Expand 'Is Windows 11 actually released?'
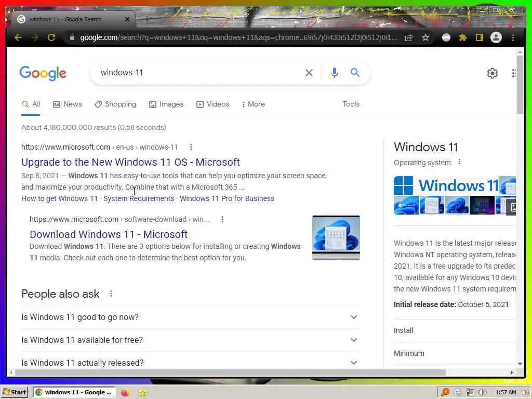This screenshot has width=532, height=399. [190, 362]
